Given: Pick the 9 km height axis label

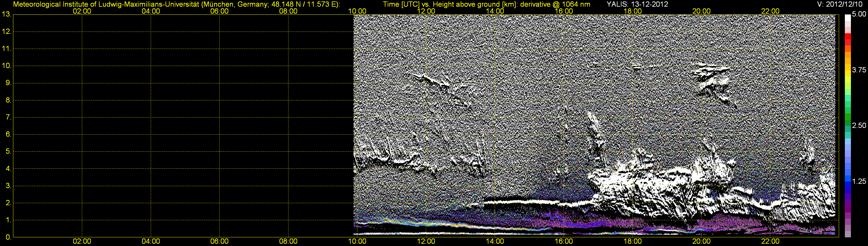Looking at the screenshot, I should pos(8,83).
